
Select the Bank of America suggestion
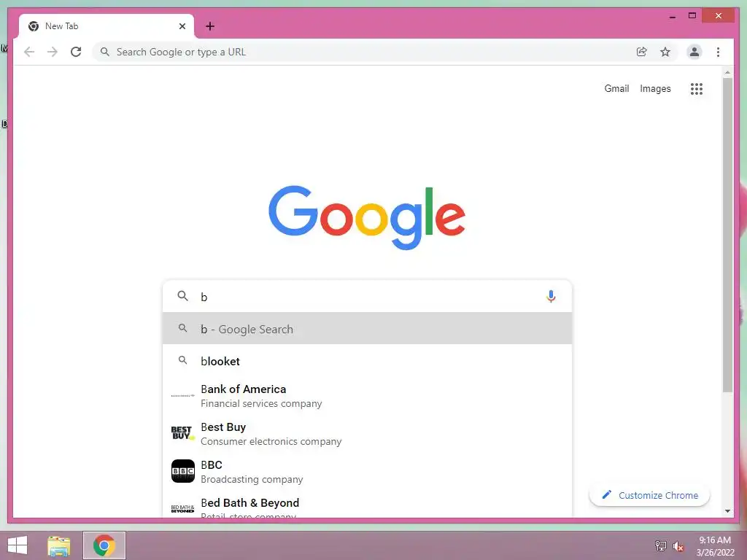pos(368,396)
